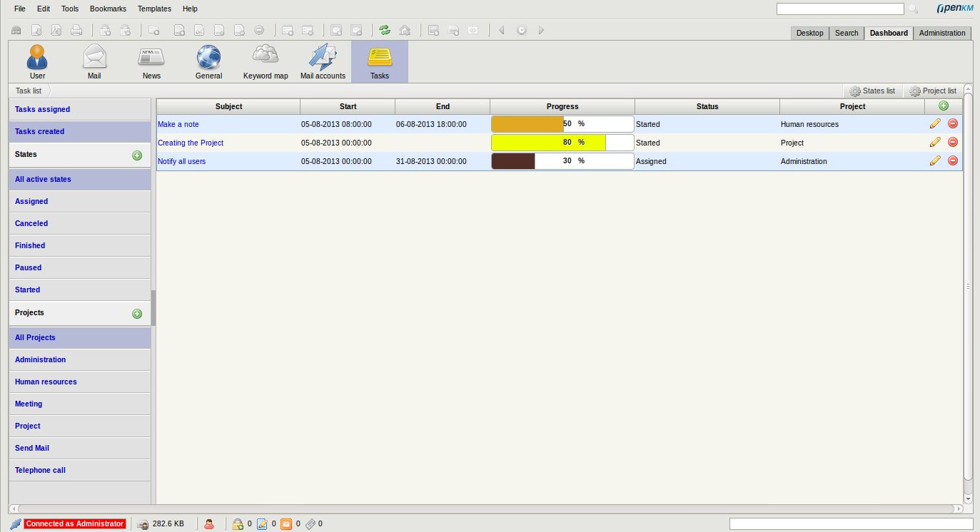Edit the 'Make a note' task pencil
980x532 pixels.
[x=935, y=123]
